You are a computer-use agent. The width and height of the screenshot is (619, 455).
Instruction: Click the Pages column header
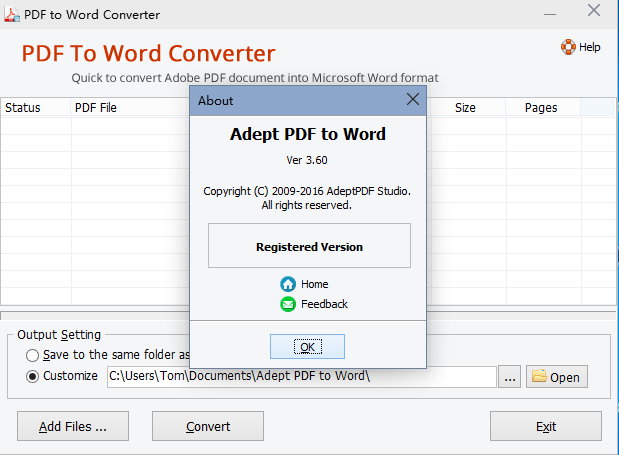(x=543, y=107)
